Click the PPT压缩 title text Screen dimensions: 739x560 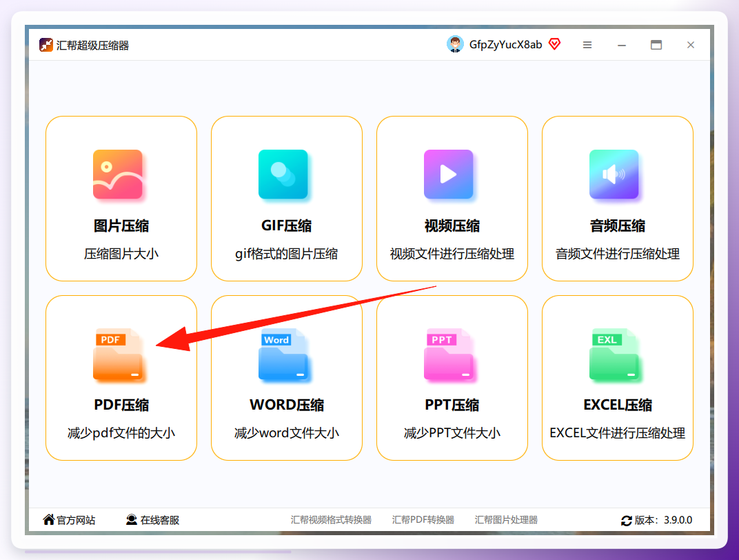pos(452,405)
